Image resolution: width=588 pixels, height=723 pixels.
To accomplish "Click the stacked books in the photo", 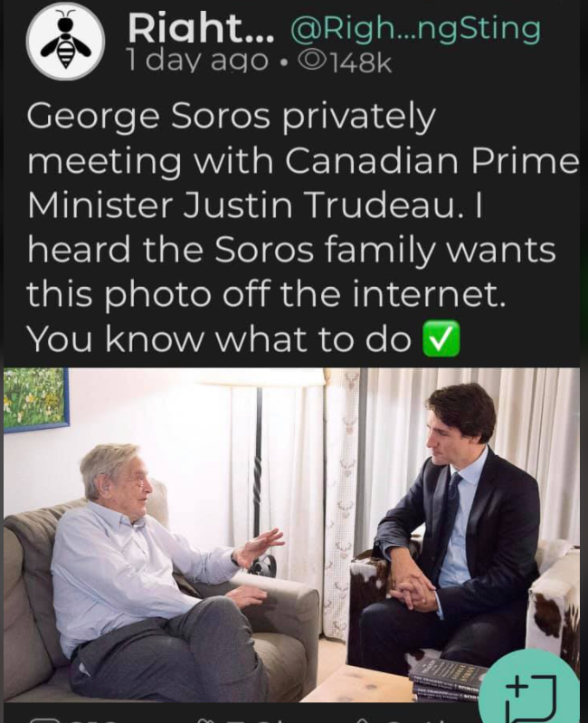I will tap(447, 680).
